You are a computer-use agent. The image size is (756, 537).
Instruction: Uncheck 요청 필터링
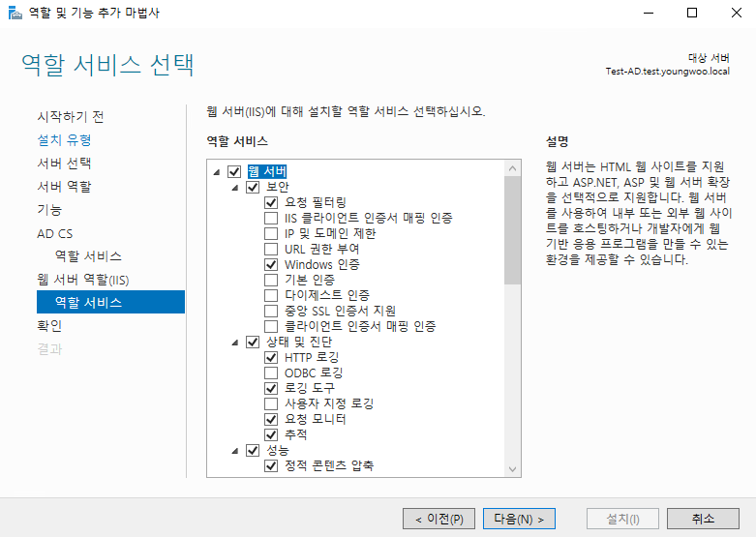pyautogui.click(x=271, y=202)
